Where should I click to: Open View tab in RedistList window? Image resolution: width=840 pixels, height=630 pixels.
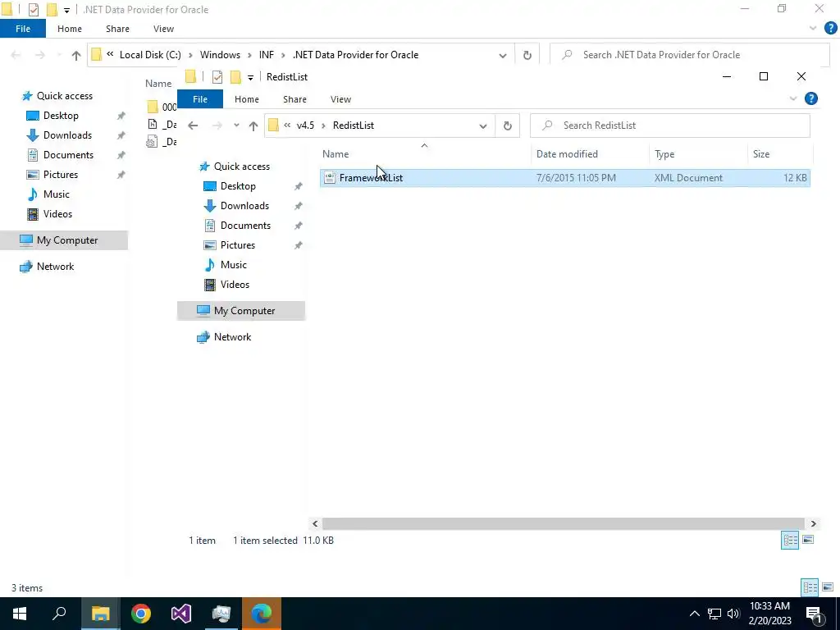[340, 99]
